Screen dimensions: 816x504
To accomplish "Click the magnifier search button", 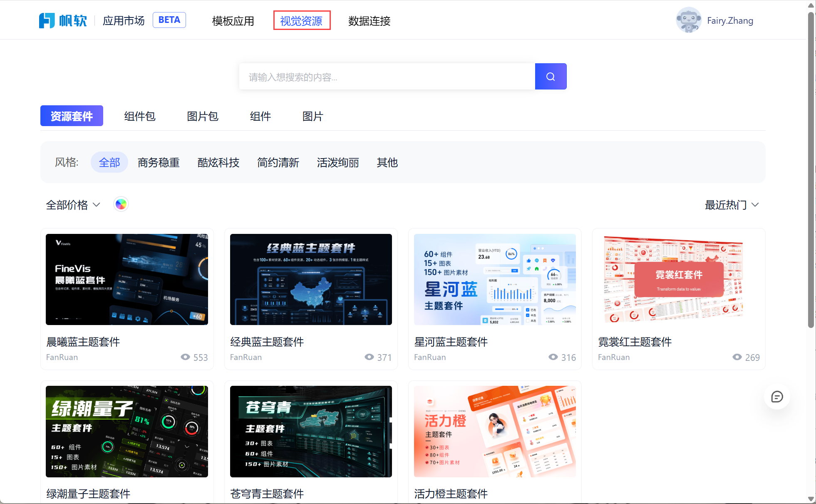I will pyautogui.click(x=550, y=77).
